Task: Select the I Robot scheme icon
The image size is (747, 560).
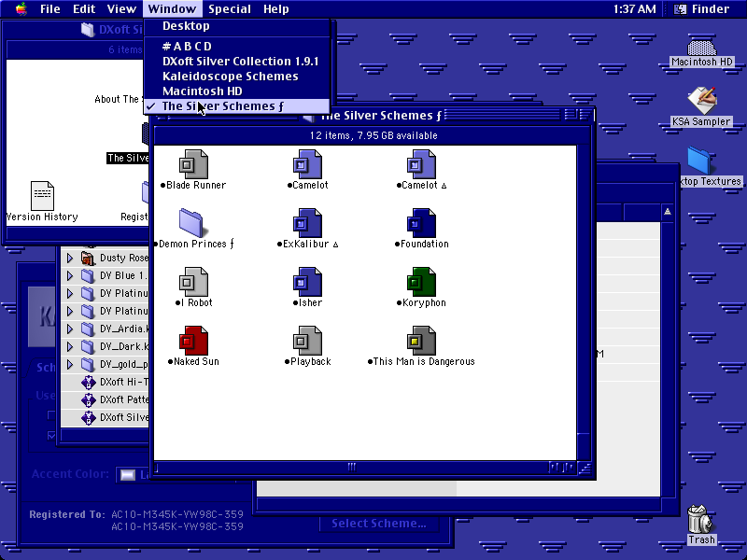Action: (193, 282)
